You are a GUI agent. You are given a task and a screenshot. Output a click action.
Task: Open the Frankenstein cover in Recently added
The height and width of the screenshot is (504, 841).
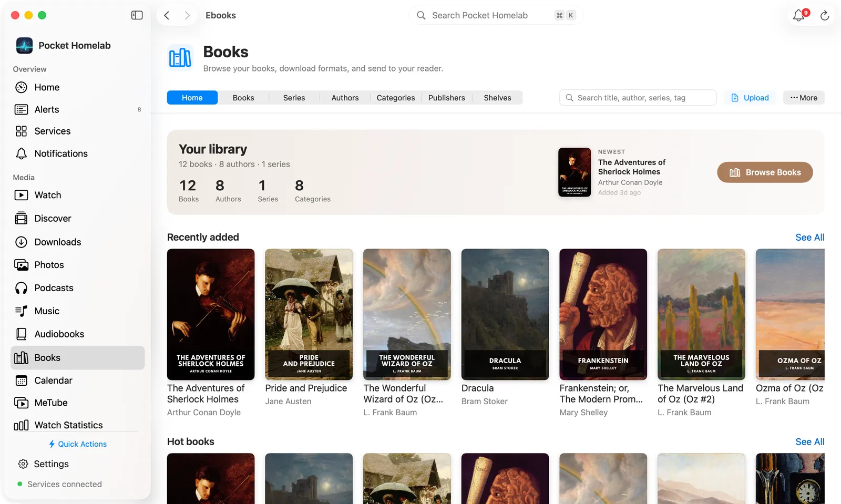603,314
